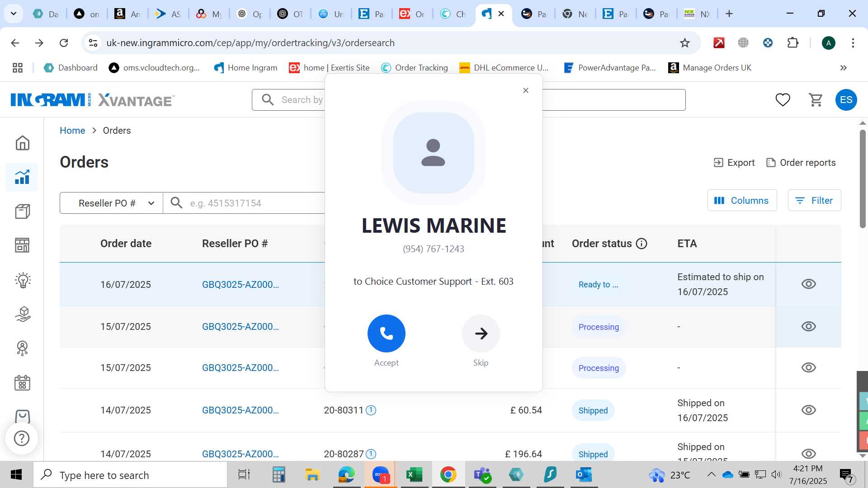This screenshot has height=488, width=868.
Task: View eye icon for the £ 60.54 order
Action: [808, 410]
